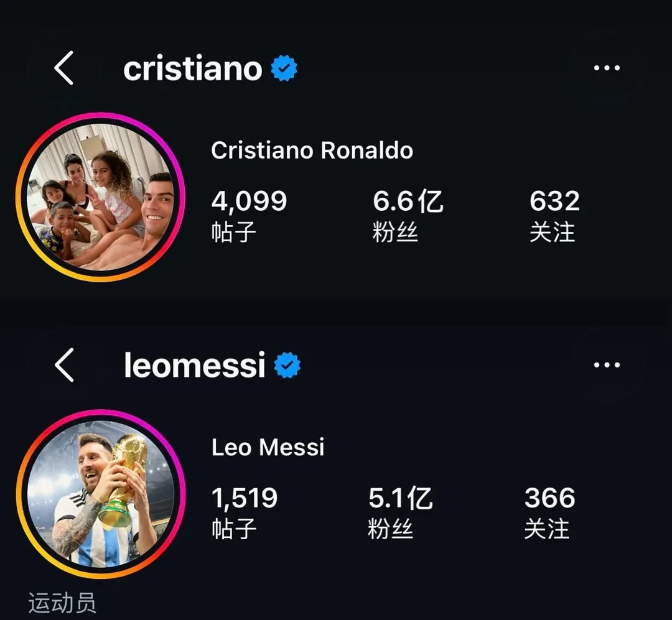
Task: Tap the 粉丝 label under 6.6亿
Action: [x=394, y=232]
